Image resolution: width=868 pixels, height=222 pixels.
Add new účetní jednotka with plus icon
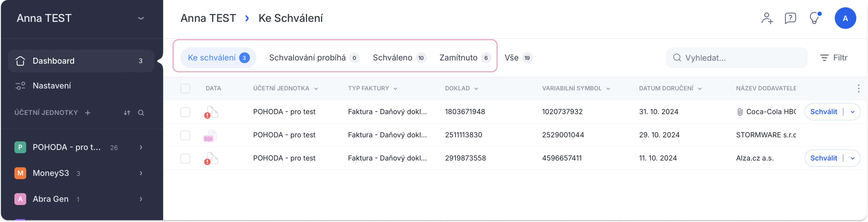(88, 113)
